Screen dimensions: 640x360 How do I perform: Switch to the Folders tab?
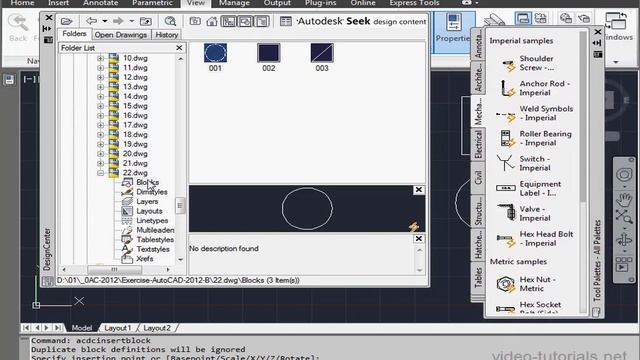(x=74, y=34)
